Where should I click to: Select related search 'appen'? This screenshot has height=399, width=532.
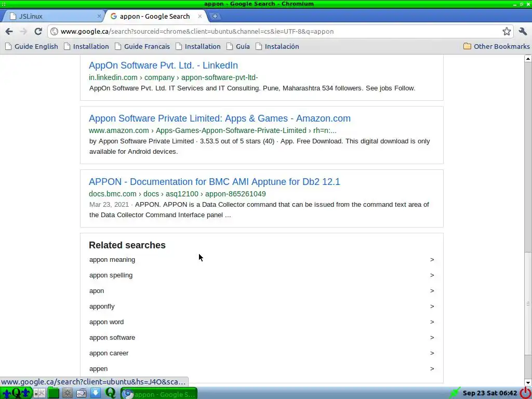pos(98,369)
